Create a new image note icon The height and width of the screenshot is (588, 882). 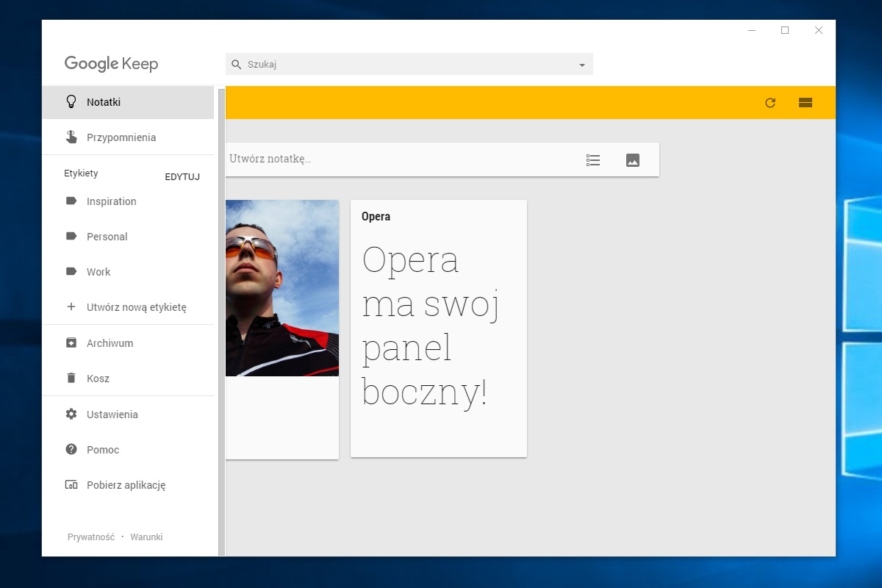pos(633,159)
